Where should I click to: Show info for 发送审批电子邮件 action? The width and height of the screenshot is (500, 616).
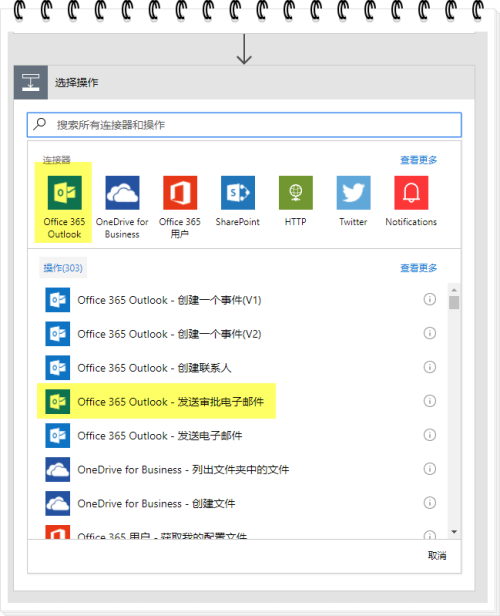pyautogui.click(x=430, y=401)
